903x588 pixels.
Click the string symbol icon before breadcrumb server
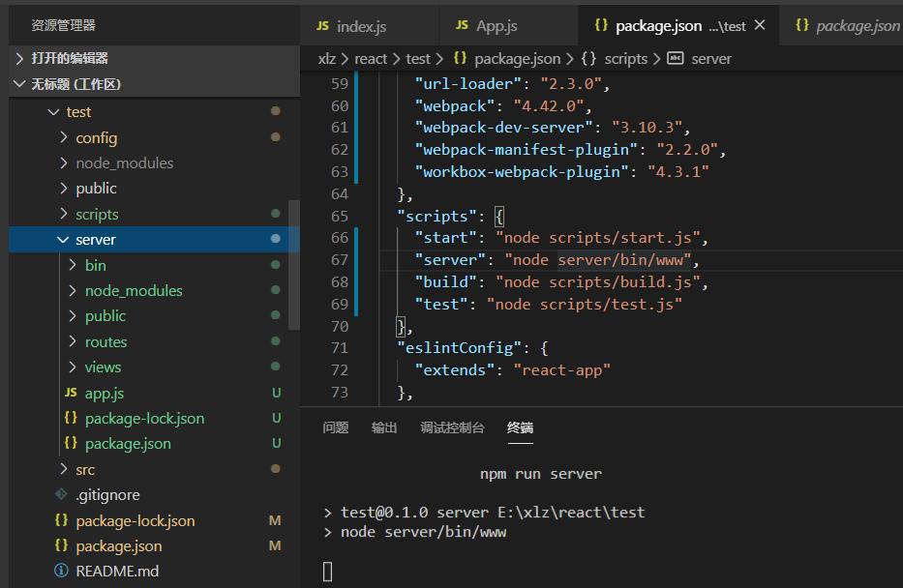[x=675, y=58]
